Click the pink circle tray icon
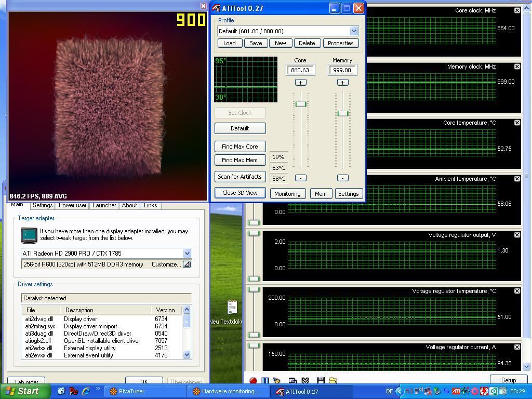532x399 pixels. 475,391
